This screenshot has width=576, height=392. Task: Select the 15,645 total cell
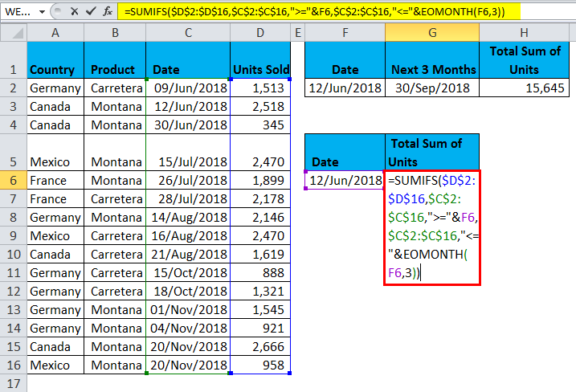click(x=525, y=88)
